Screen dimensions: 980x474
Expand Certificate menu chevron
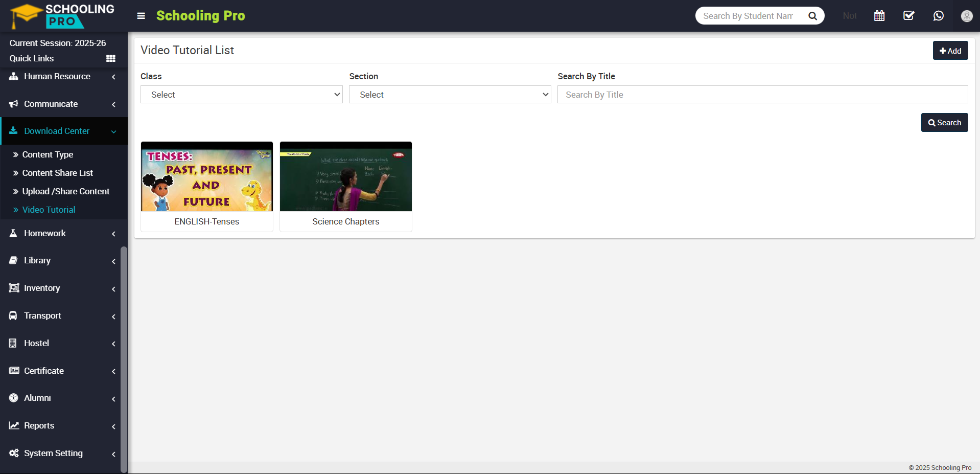pyautogui.click(x=113, y=371)
